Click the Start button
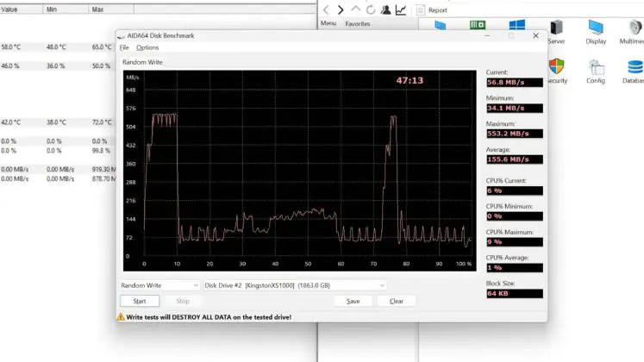This screenshot has width=644, height=362. coord(140,301)
